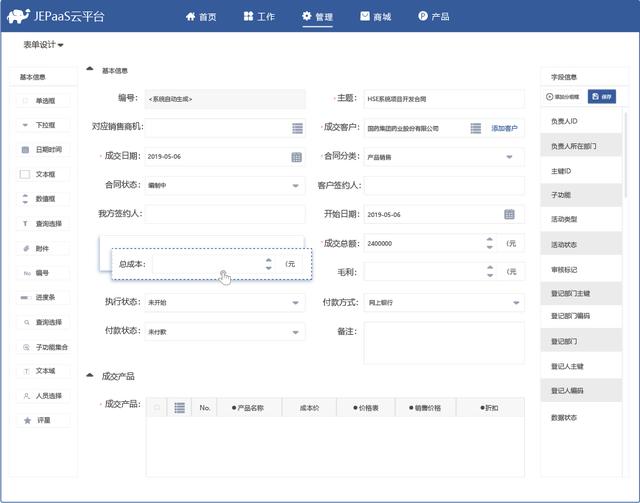The image size is (640, 503).
Task: Click the 客户签约人 input field
Action: pos(444,185)
